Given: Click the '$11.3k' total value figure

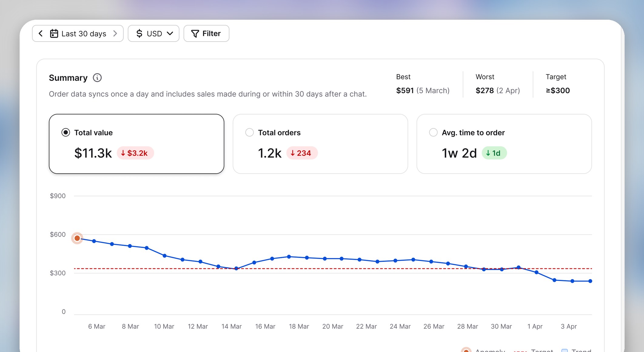Looking at the screenshot, I should click(x=93, y=153).
